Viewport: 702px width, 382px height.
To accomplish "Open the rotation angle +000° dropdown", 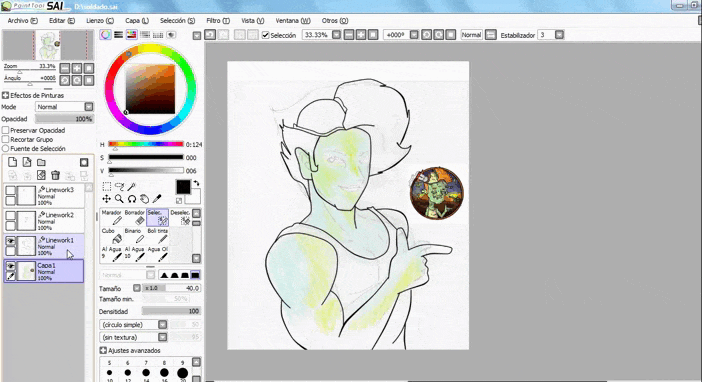I will click(414, 34).
